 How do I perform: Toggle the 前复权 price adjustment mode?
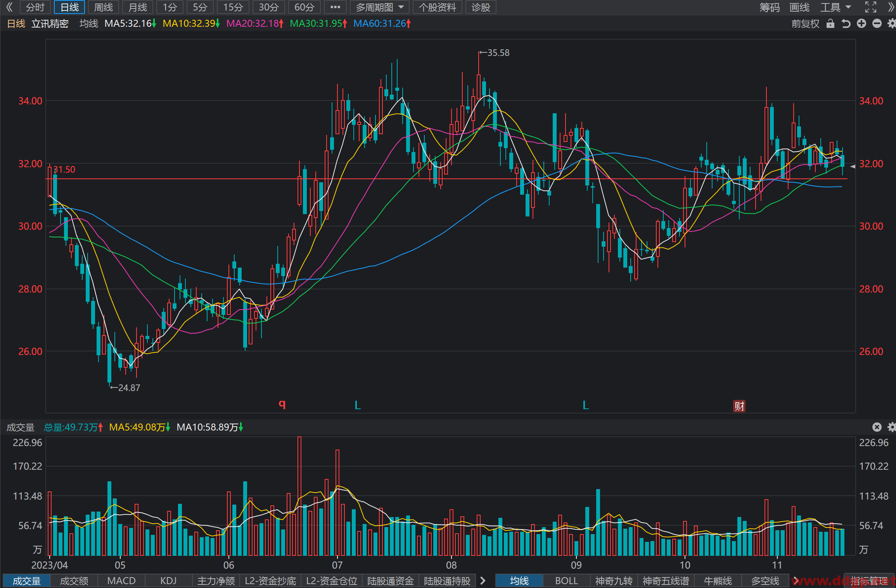[x=806, y=24]
